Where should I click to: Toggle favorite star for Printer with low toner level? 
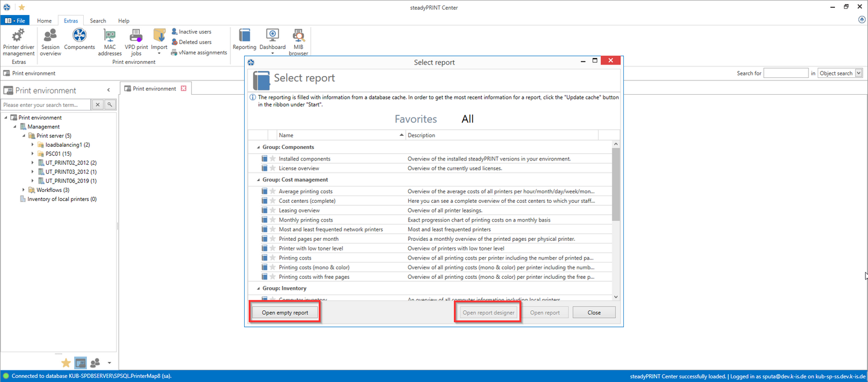272,248
